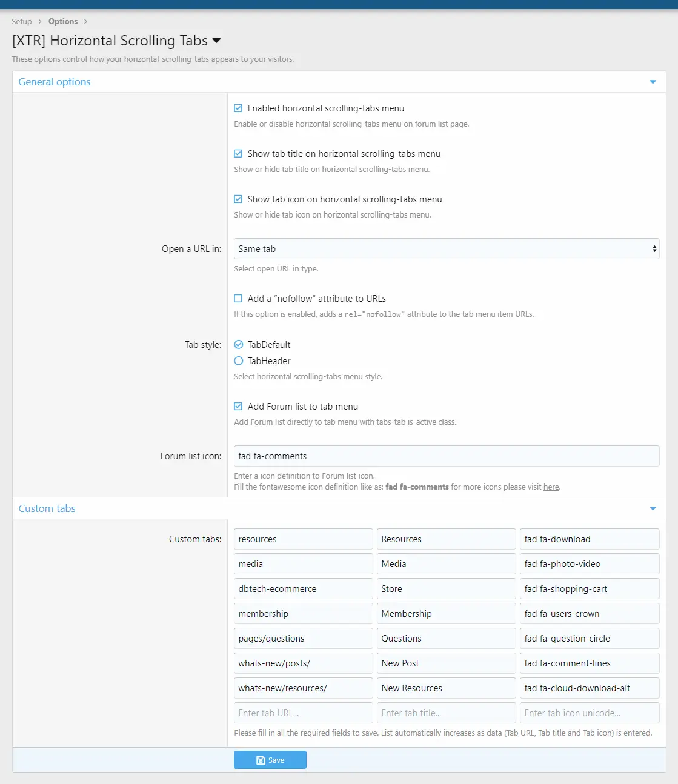Click the Enter tab icon unicode field

589,713
